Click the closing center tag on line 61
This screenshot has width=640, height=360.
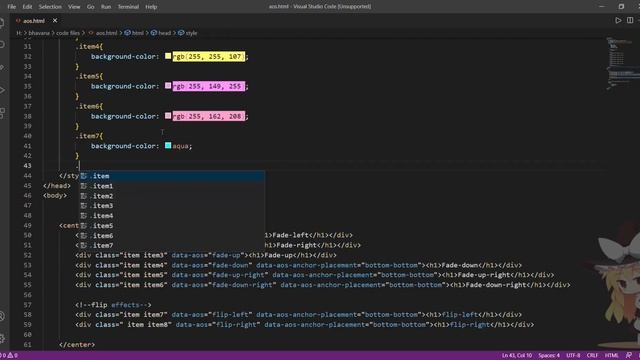[77, 344]
